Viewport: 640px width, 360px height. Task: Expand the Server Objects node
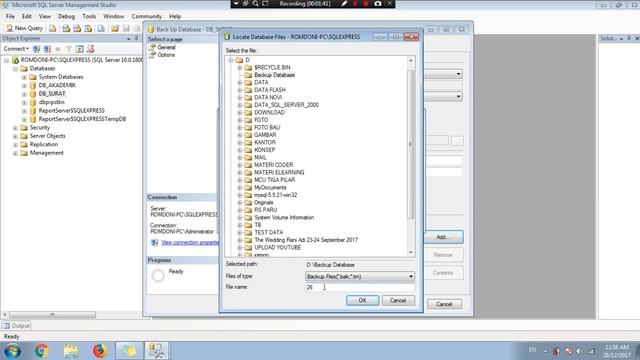click(x=16, y=136)
